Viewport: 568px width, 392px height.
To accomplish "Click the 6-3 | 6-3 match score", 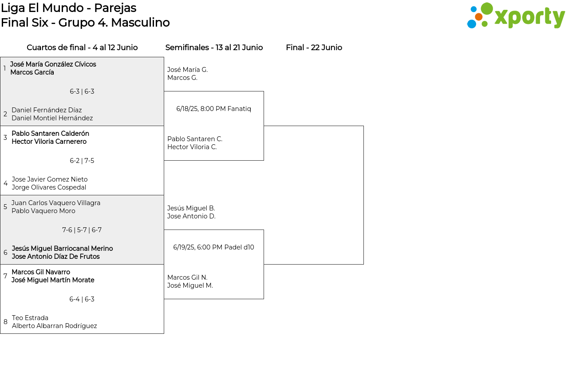I will tap(82, 91).
